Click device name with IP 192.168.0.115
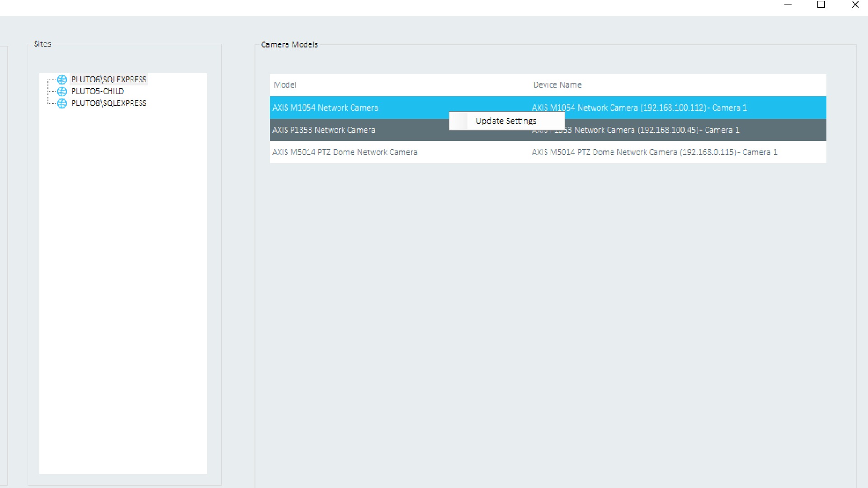The width and height of the screenshot is (868, 488). [x=655, y=152]
